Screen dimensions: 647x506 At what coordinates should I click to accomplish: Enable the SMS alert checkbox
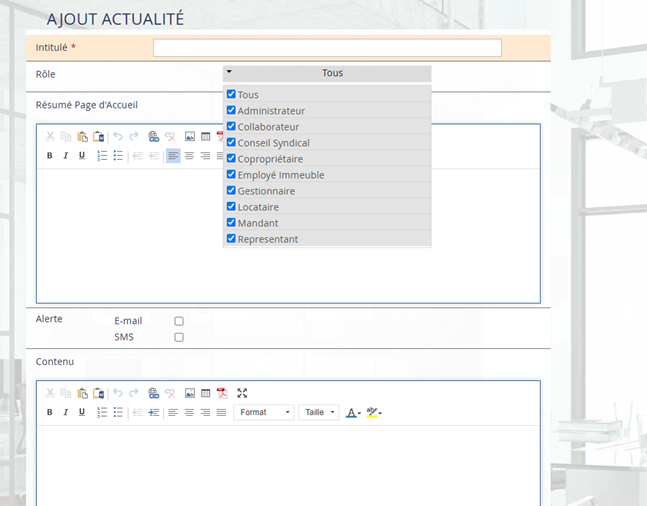179,338
